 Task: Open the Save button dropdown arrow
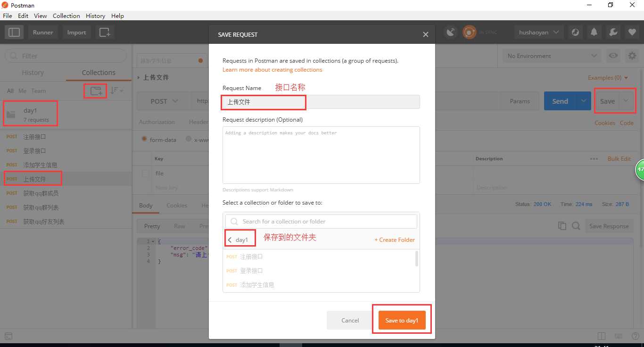(626, 101)
